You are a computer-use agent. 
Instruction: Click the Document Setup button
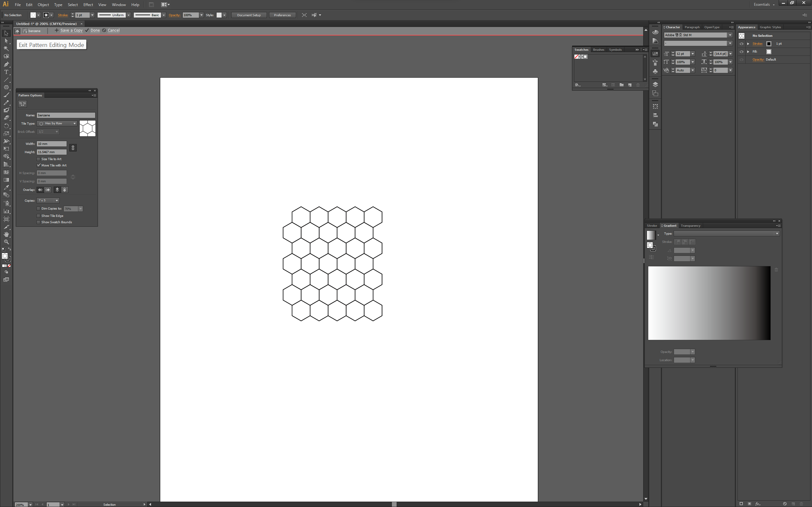coord(249,15)
